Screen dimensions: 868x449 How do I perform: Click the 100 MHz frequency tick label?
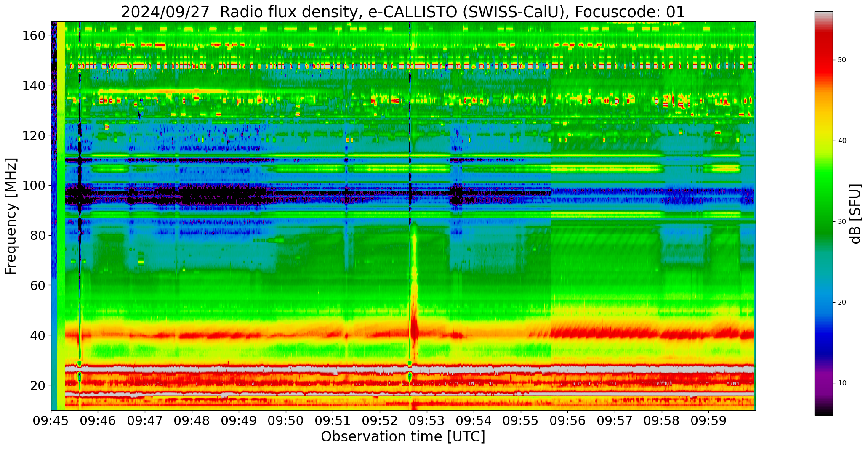(34, 186)
